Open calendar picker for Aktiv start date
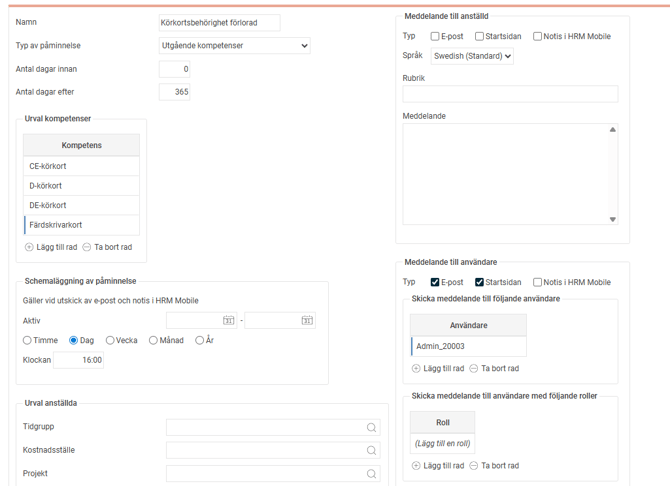Screen dimensions: 670x486 [229, 321]
